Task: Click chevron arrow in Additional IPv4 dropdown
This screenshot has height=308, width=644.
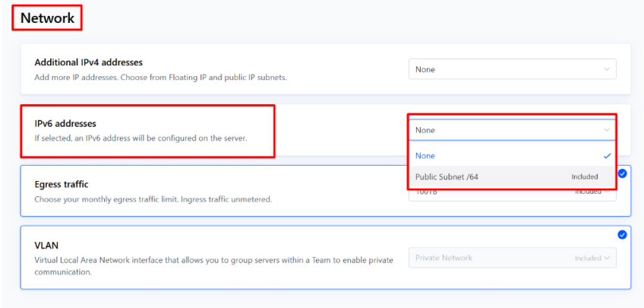Action: pyautogui.click(x=606, y=69)
